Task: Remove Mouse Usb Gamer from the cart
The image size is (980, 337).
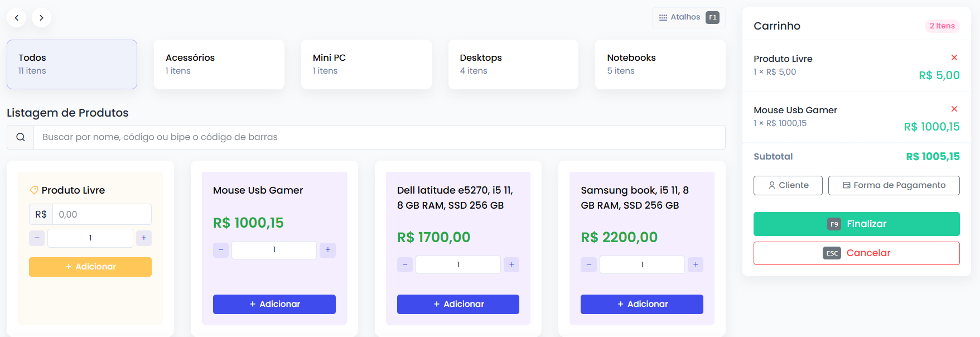Action: (954, 109)
